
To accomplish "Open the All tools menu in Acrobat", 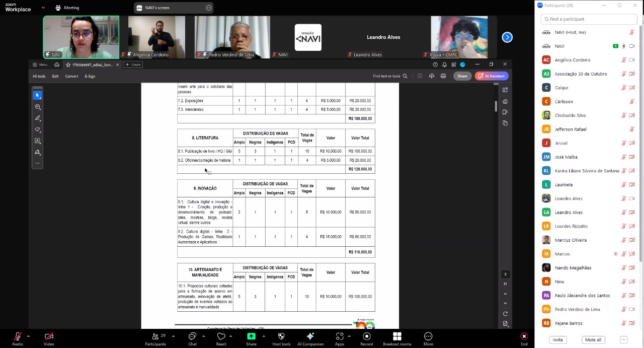I will (x=39, y=76).
